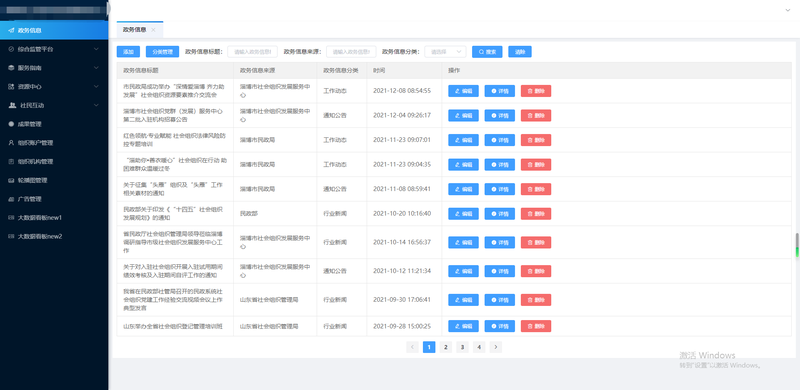800x390 pixels.
Task: Go to page 3
Action: click(462, 347)
